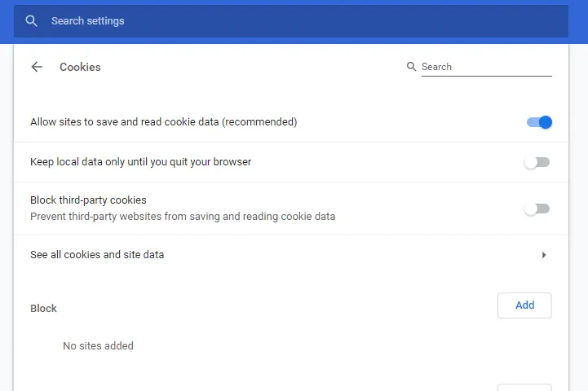
Task: Click the magnifier icon next to Cookies search
Action: [411, 67]
